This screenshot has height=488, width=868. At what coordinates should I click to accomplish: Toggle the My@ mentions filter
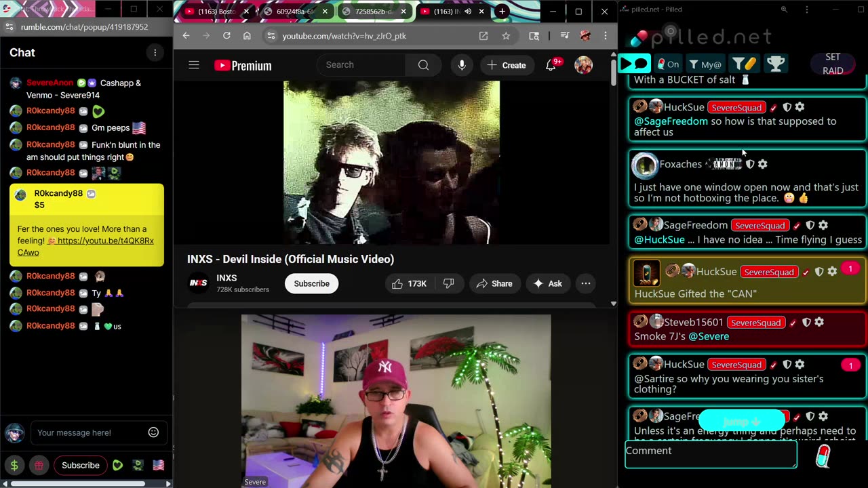[x=705, y=64]
